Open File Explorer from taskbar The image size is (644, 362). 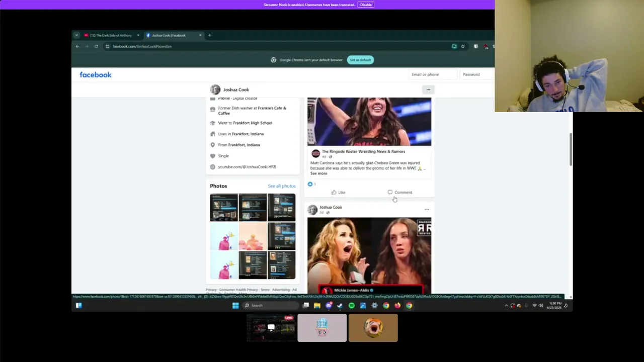point(317,305)
